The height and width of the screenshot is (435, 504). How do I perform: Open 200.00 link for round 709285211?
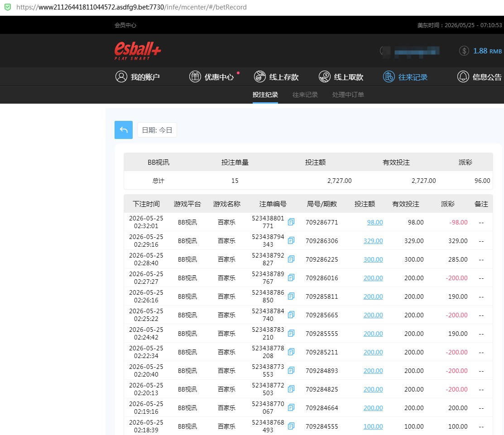coord(373,353)
